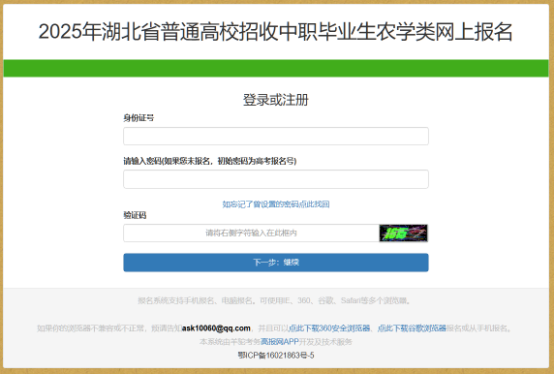Click the password instruction label text

pyautogui.click(x=210, y=161)
